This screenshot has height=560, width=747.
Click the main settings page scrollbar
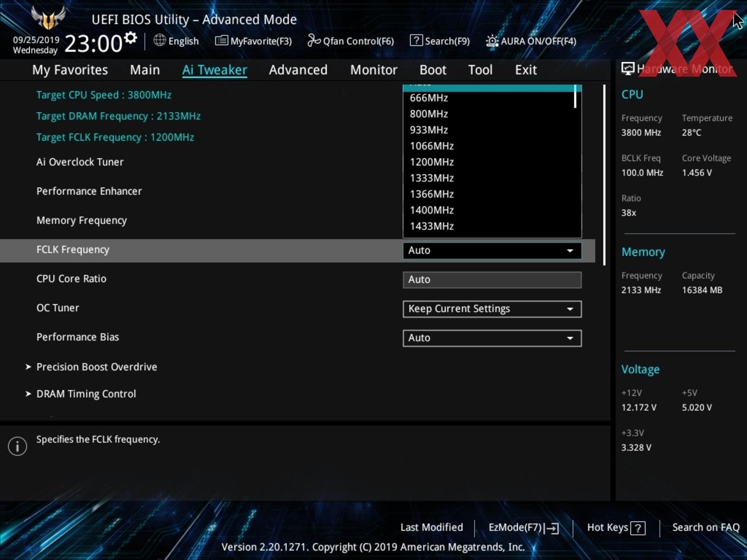604,175
